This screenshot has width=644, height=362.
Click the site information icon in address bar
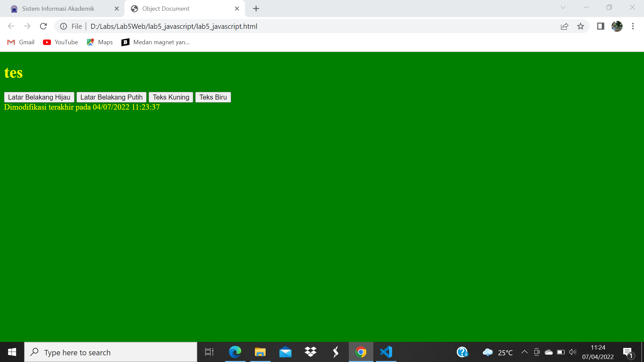63,26
